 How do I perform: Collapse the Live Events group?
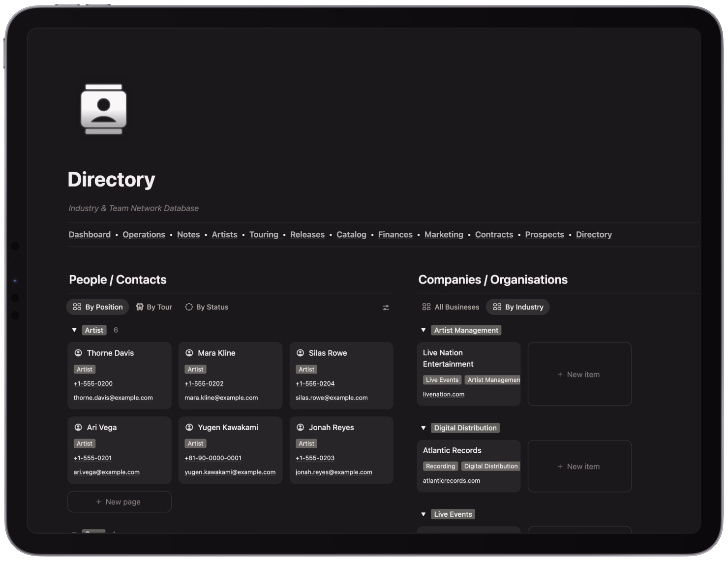click(424, 514)
